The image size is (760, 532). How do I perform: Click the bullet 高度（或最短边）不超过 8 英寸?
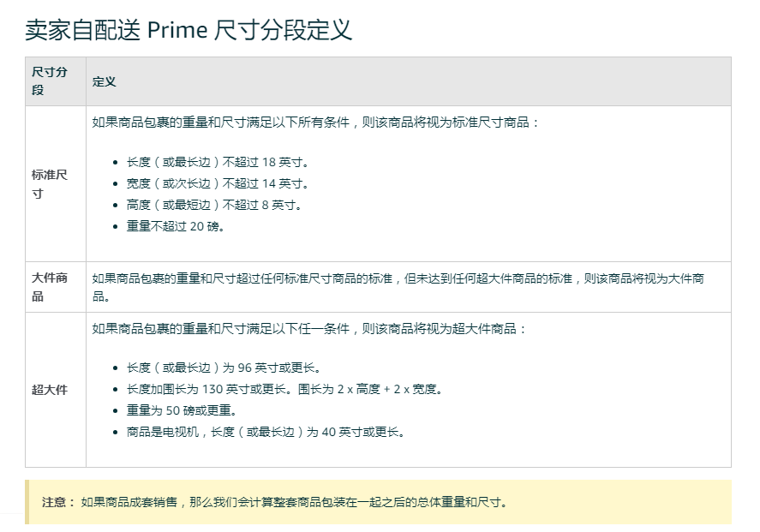tap(214, 205)
